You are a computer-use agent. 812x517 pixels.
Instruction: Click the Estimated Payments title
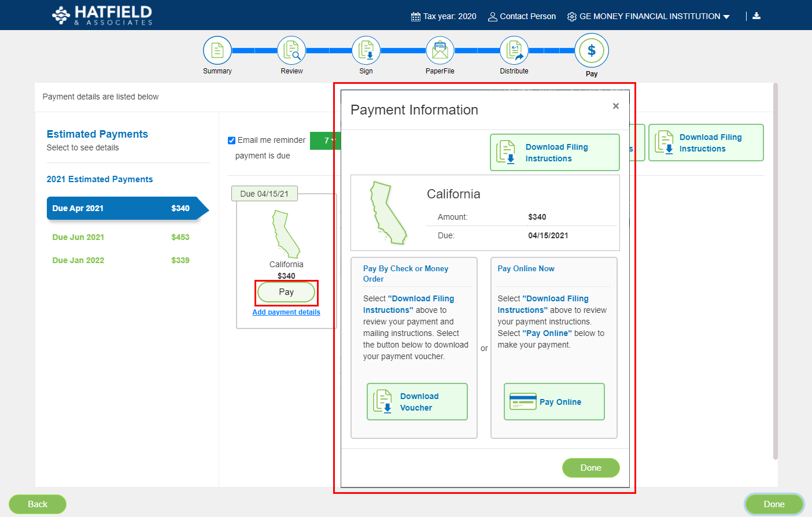click(x=97, y=134)
